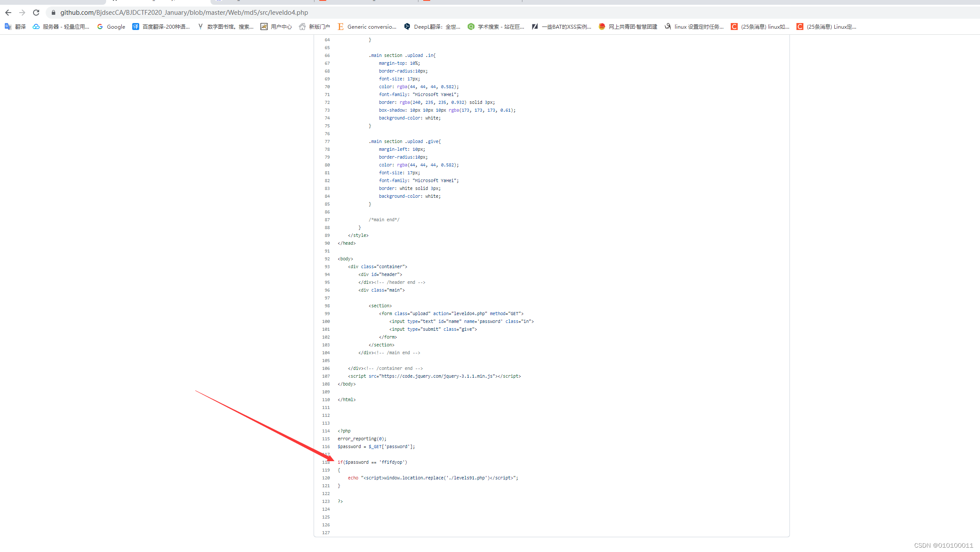Click the address bar URL

click(x=184, y=13)
